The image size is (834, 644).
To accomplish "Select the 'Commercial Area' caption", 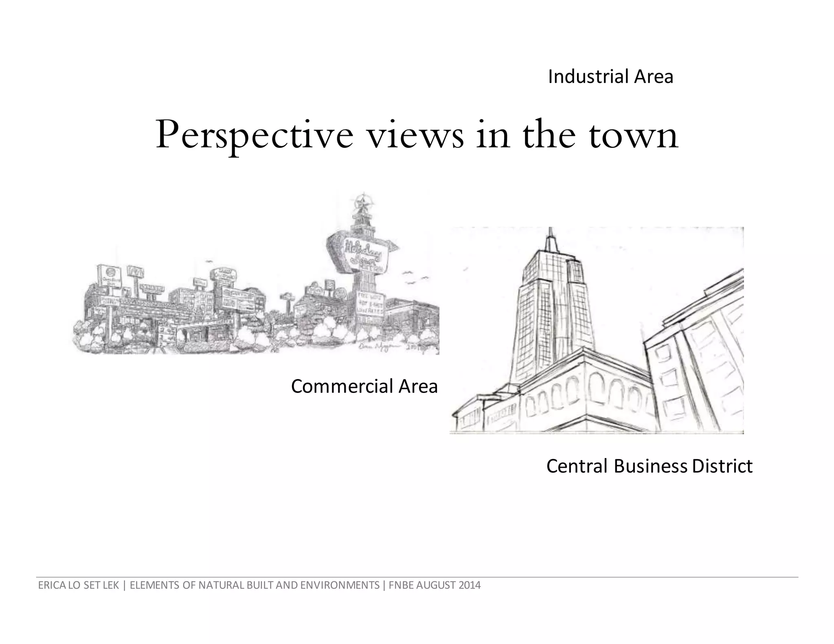I will (x=364, y=386).
